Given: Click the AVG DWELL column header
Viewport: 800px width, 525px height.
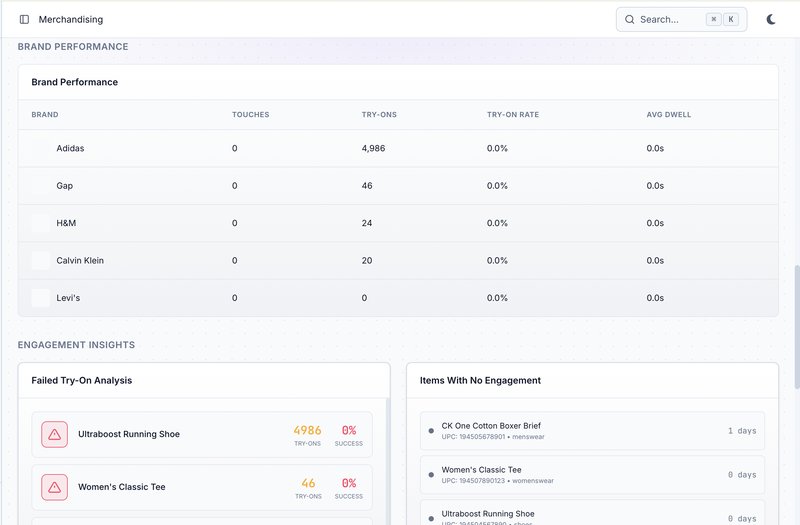Looking at the screenshot, I should 669,115.
